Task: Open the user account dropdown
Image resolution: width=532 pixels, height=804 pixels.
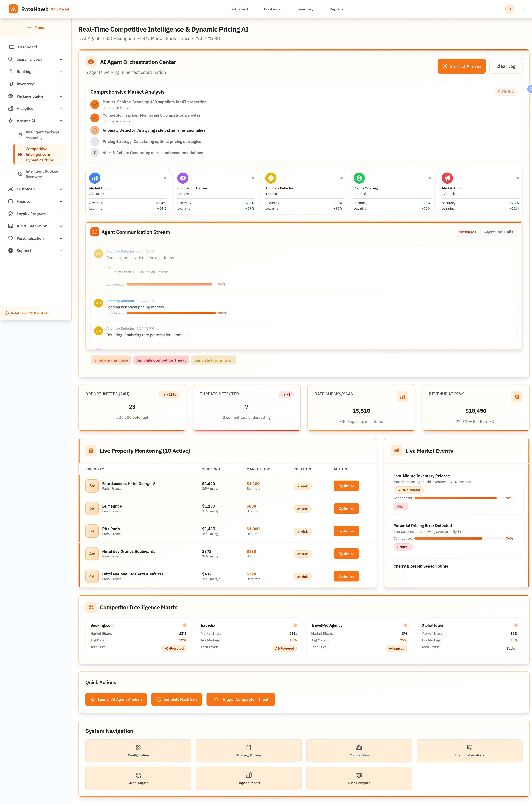Action: (513, 9)
